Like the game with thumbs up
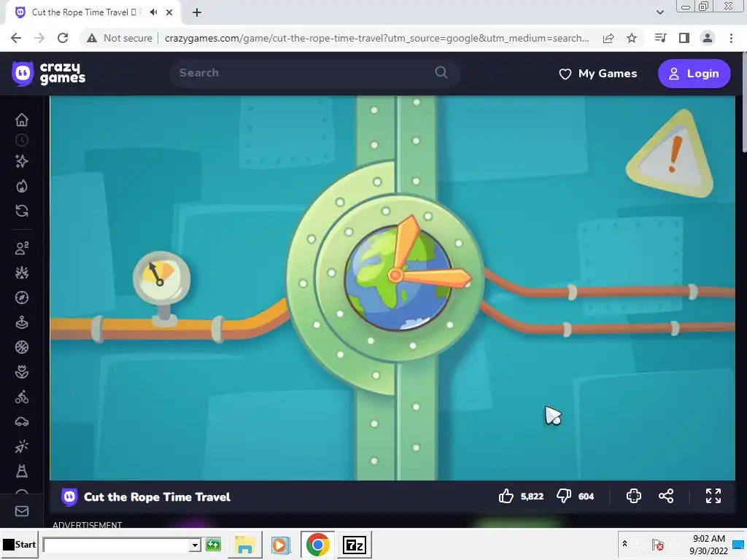 (x=506, y=496)
